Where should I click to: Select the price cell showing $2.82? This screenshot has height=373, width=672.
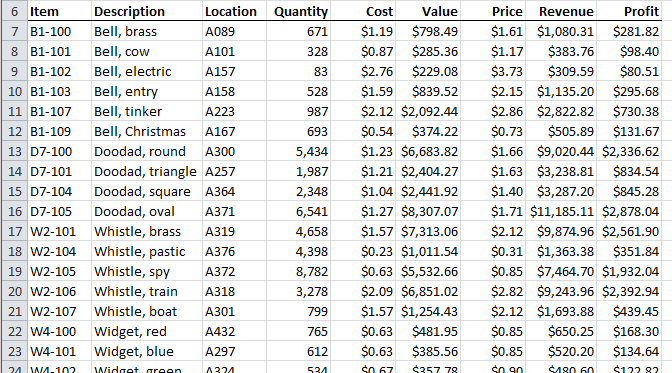(x=493, y=292)
